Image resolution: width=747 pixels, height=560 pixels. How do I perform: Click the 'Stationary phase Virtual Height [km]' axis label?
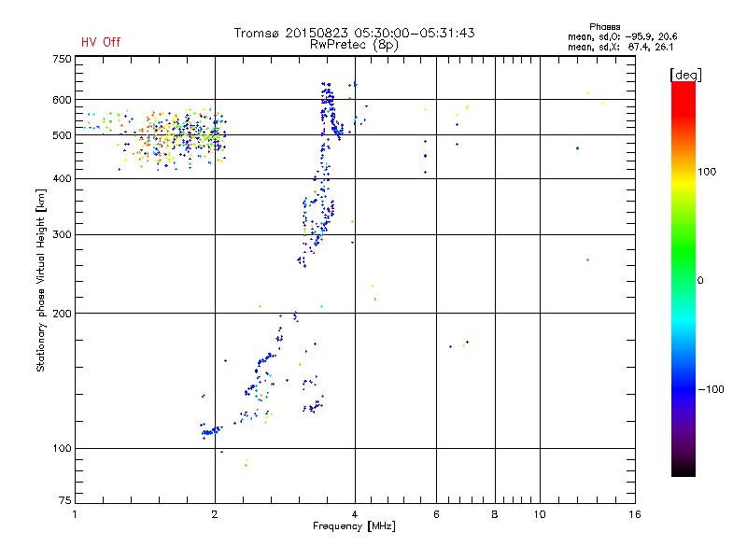[40, 281]
